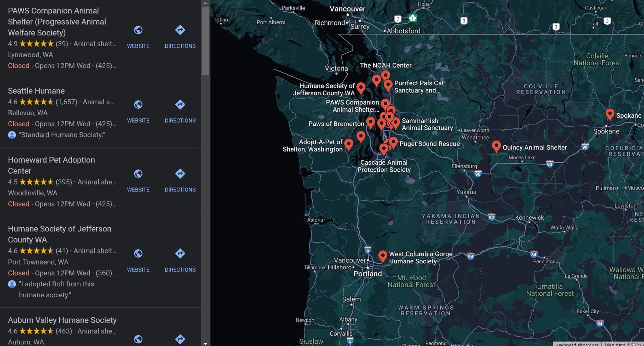Select West Columbia Gorge Humane Society pin
644x346 pixels.
pos(382,256)
